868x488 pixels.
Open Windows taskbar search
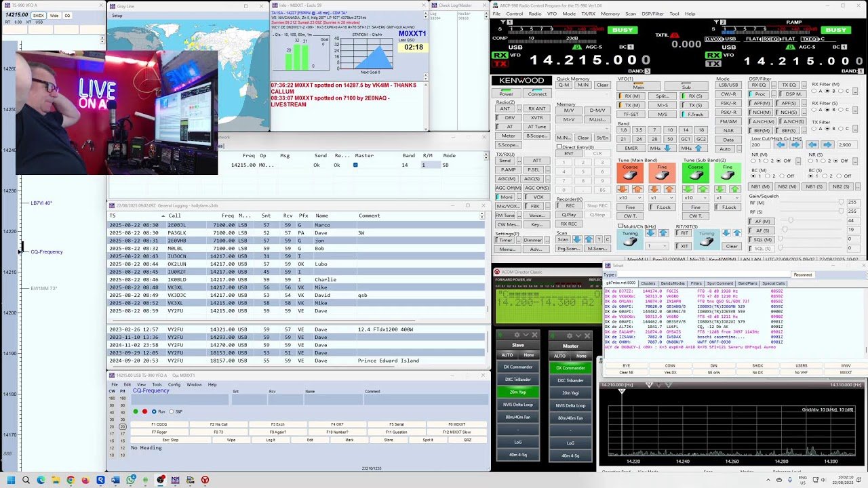[26, 480]
